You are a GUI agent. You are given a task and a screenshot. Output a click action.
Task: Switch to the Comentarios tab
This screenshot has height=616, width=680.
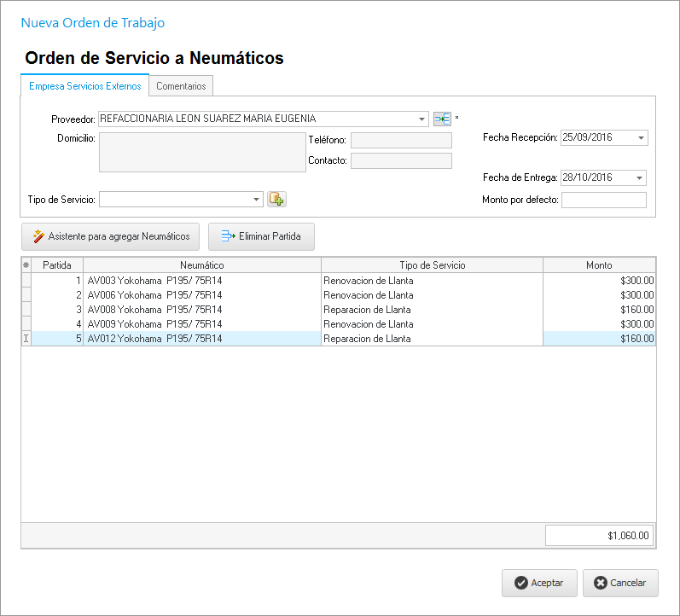point(181,86)
